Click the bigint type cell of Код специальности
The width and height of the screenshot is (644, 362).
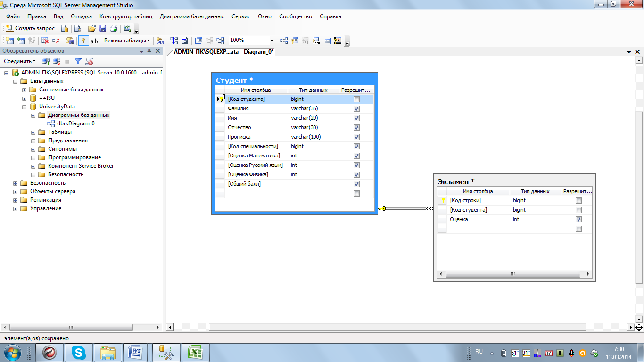tap(313, 146)
